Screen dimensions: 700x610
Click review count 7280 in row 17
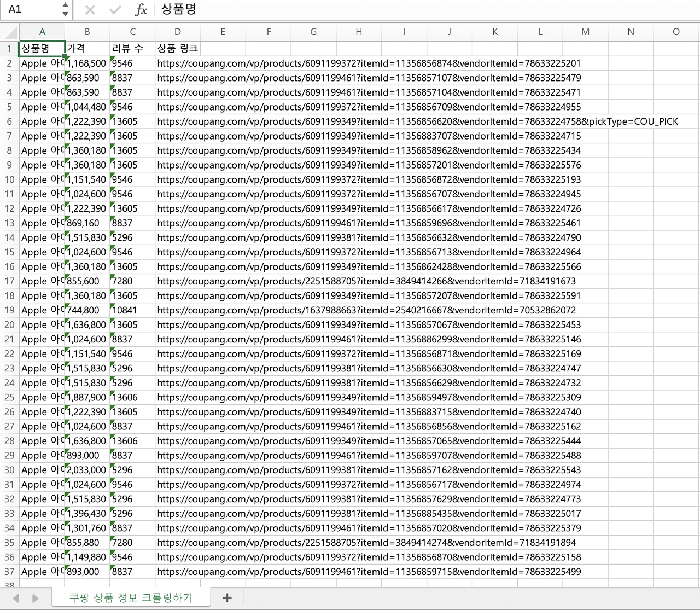(x=132, y=281)
